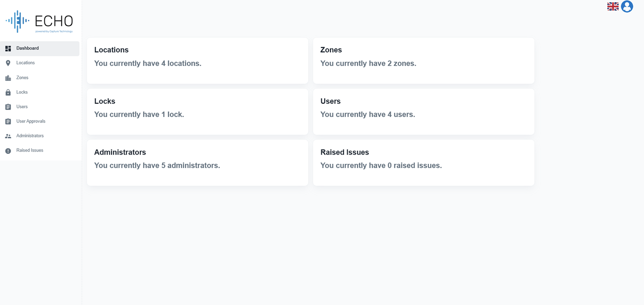The width and height of the screenshot is (644, 305).
Task: Click the Administrators people icon
Action: click(x=8, y=136)
